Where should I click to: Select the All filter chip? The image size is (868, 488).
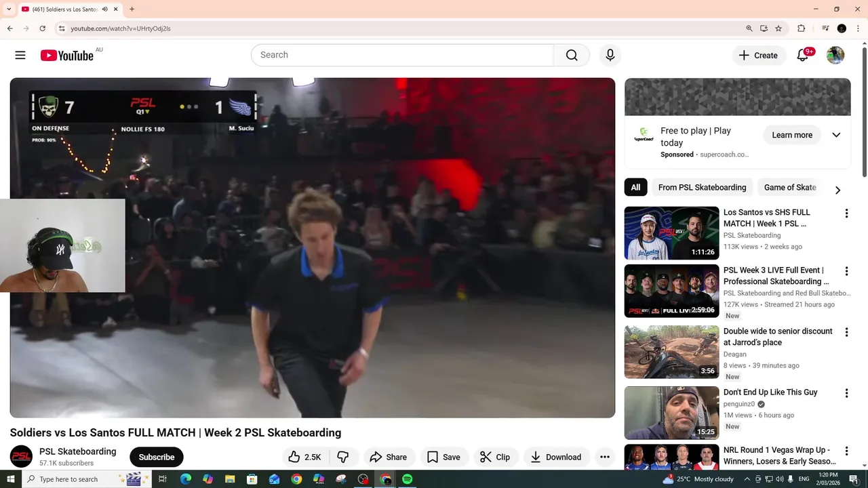pos(635,188)
